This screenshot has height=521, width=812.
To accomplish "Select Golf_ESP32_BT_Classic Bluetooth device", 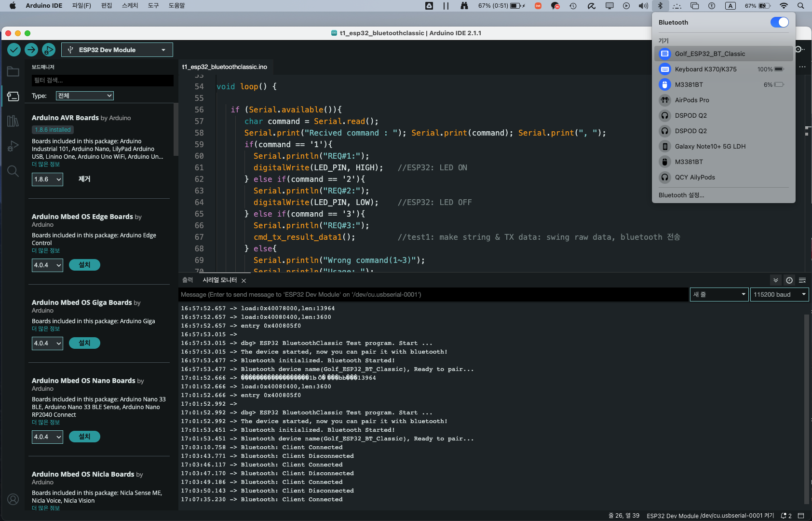I will [723, 54].
